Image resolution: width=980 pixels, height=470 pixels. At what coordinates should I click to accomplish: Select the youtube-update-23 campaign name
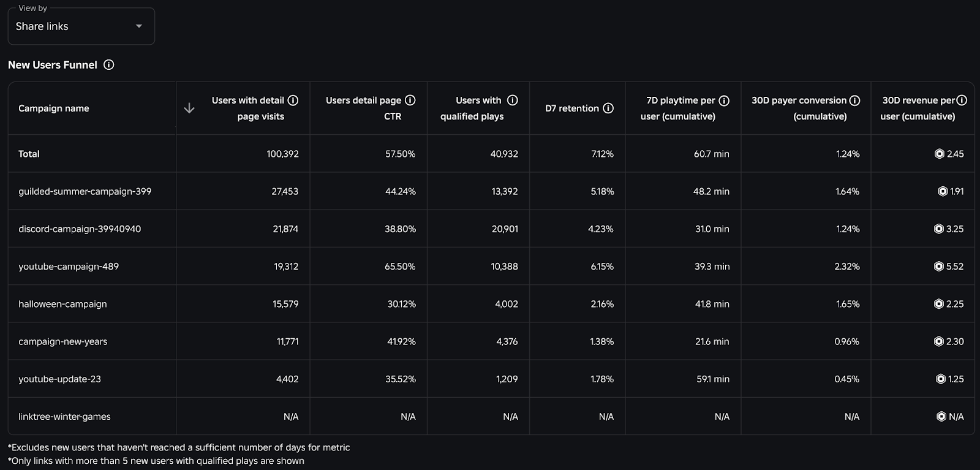point(59,379)
